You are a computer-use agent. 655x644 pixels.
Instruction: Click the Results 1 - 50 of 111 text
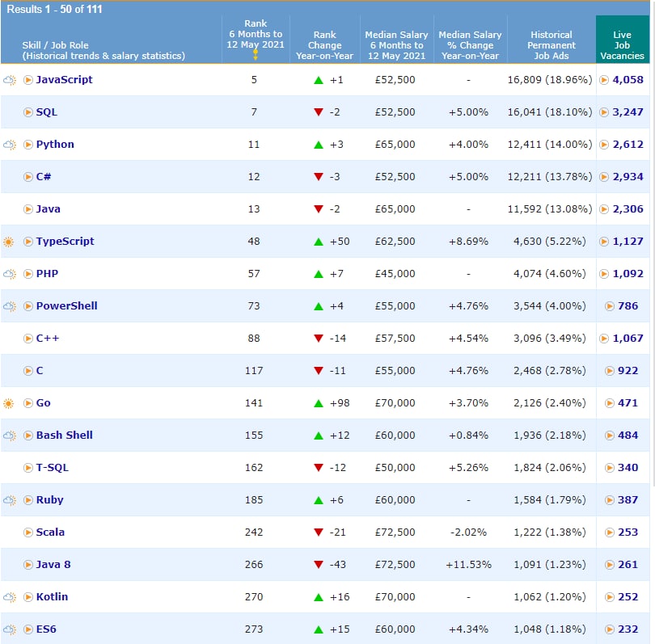pyautogui.click(x=54, y=9)
